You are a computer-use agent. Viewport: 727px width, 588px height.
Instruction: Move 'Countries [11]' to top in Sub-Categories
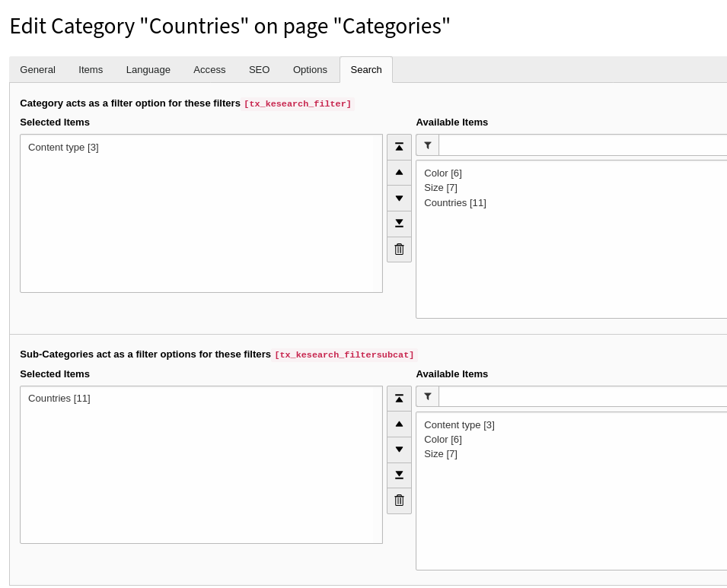(399, 398)
